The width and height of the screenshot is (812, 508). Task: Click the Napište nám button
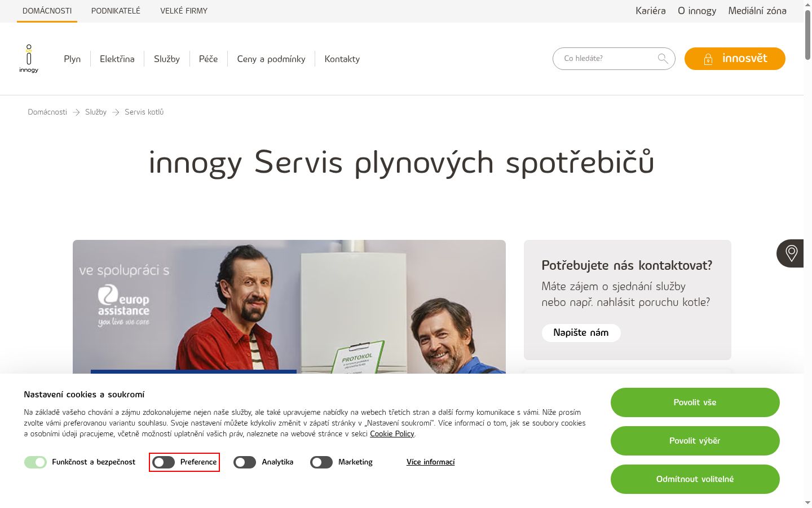581,333
